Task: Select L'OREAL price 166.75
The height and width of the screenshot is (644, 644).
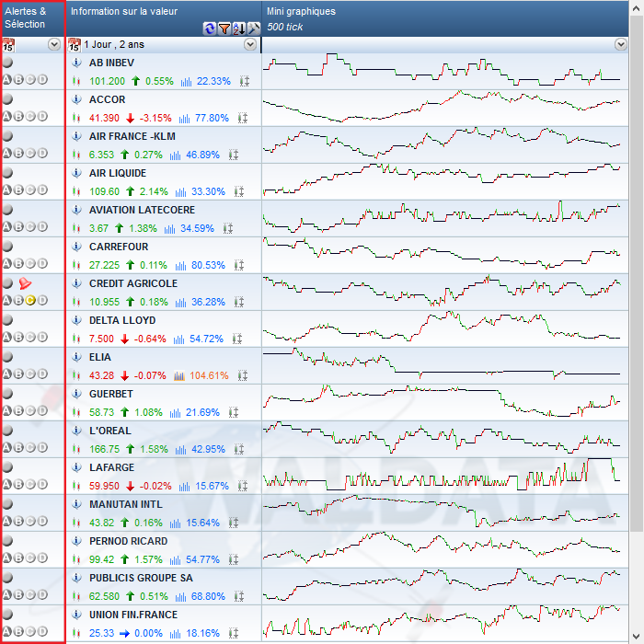Action: pyautogui.click(x=104, y=449)
